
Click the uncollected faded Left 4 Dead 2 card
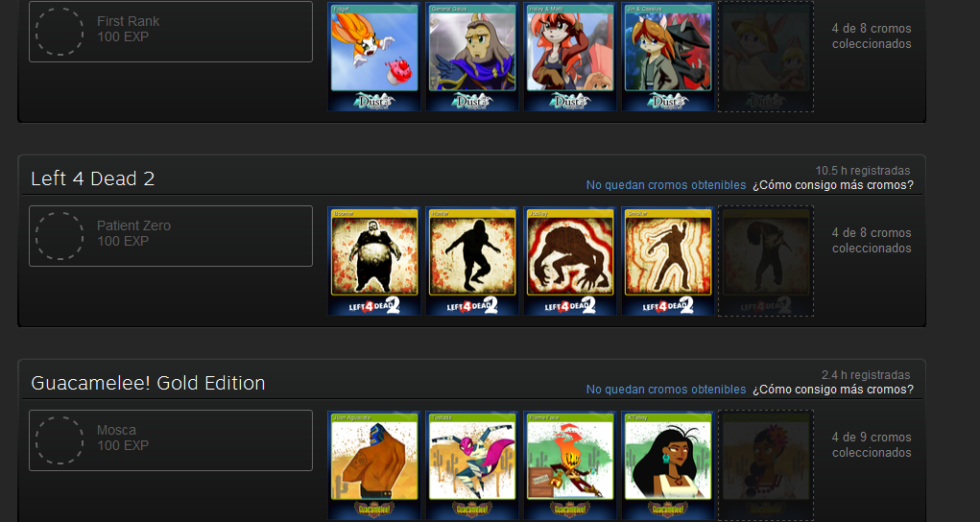[x=766, y=261]
